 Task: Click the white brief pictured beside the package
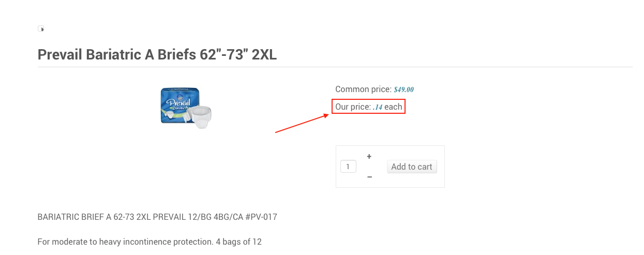click(x=200, y=116)
